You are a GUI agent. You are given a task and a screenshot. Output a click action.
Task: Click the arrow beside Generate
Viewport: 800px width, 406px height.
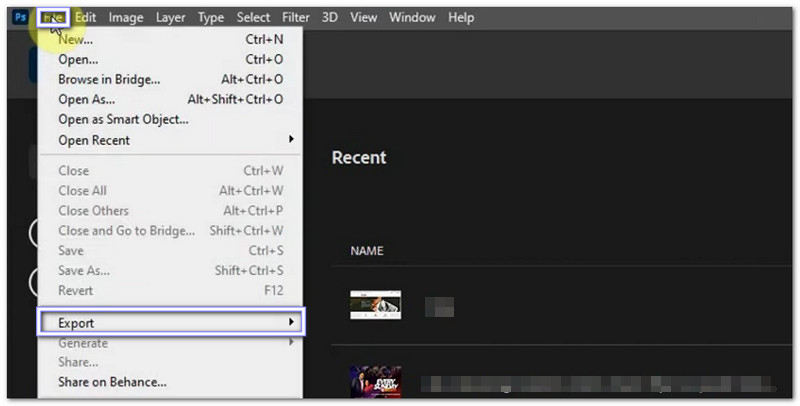(x=291, y=343)
